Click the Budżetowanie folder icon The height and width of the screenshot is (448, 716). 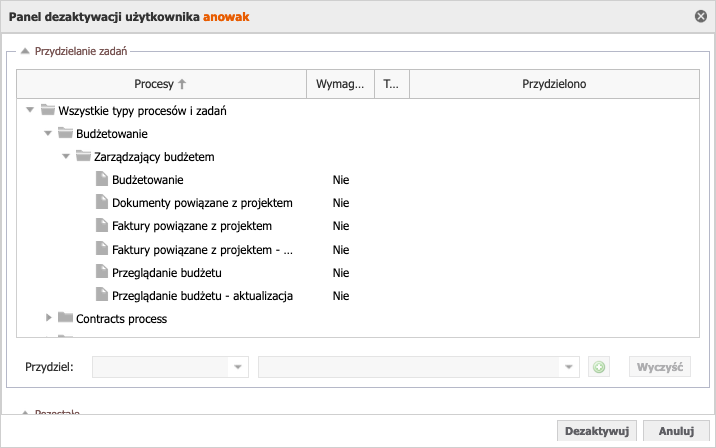pos(65,133)
